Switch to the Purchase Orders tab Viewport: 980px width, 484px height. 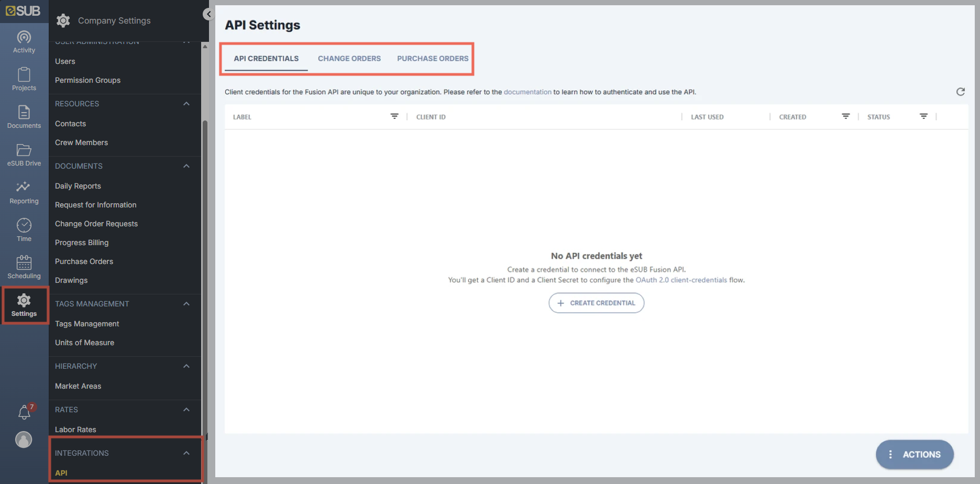(433, 59)
